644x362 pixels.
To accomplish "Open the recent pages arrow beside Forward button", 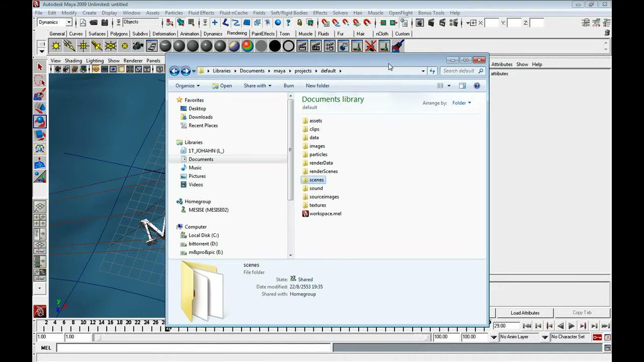I will click(x=194, y=71).
